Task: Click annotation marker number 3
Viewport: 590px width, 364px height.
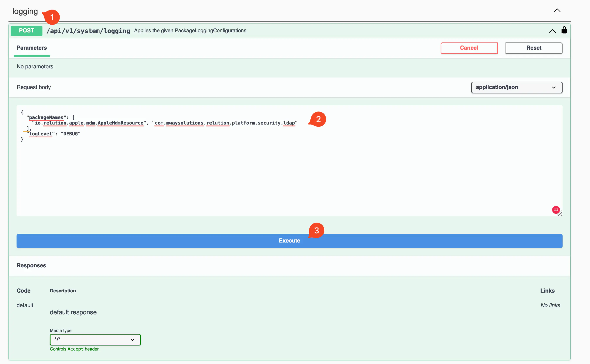Action: click(x=317, y=230)
